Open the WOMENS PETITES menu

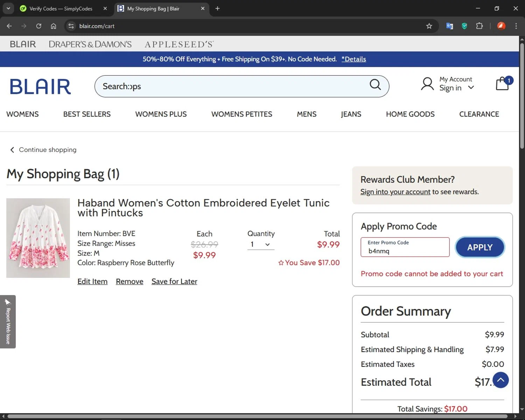(x=242, y=114)
